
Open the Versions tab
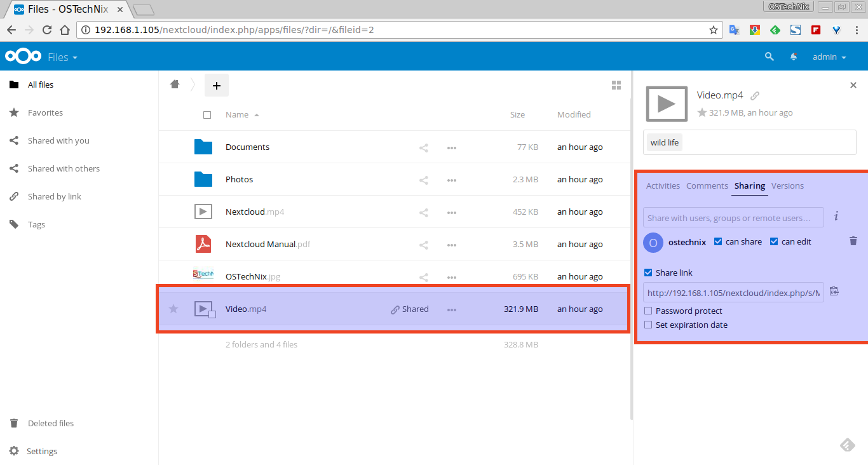[787, 186]
